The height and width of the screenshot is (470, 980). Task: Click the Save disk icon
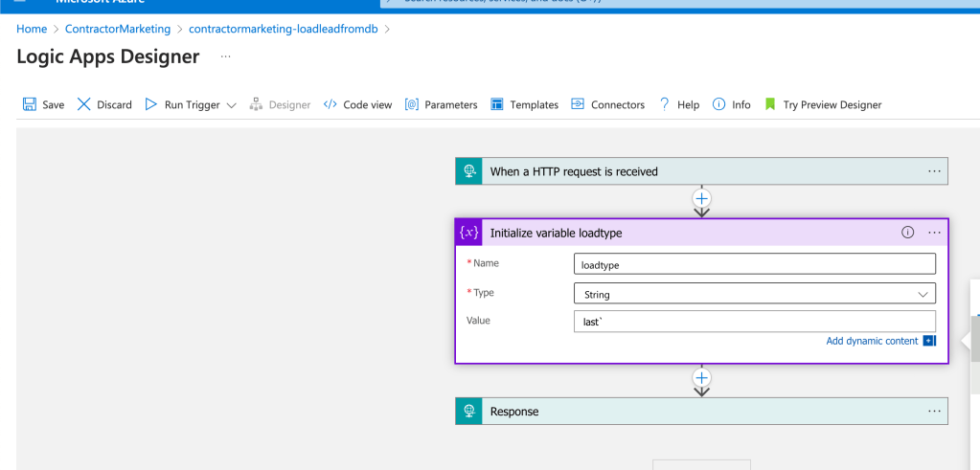pyautogui.click(x=30, y=104)
